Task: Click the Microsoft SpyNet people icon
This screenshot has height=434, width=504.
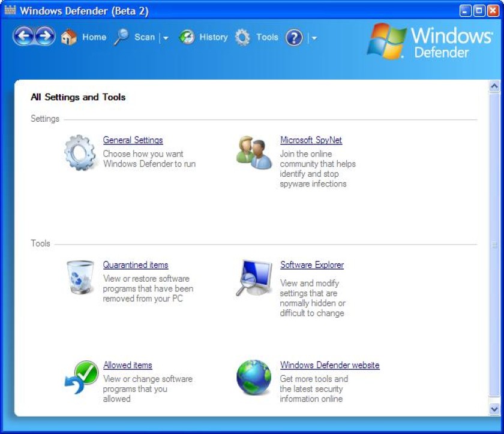Action: [x=254, y=152]
